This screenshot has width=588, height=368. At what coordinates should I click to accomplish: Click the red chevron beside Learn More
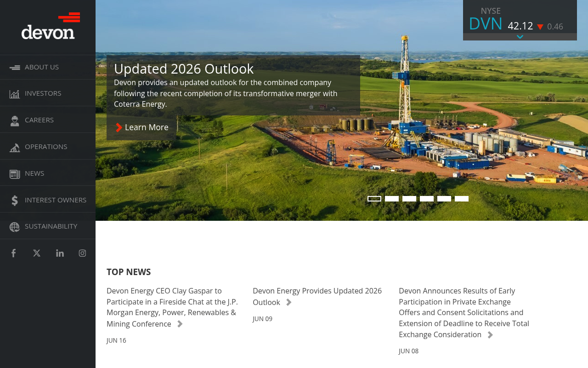coord(119,127)
